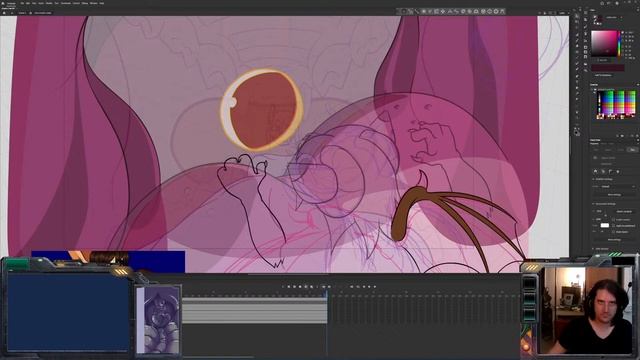Click the Match contents button
Image resolution: width=640 pixels, height=360 pixels.
(x=624, y=211)
